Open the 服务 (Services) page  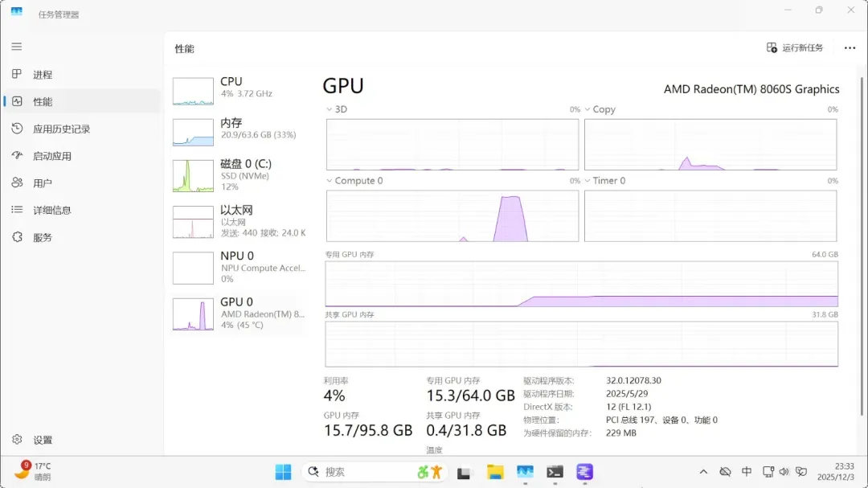[43, 237]
